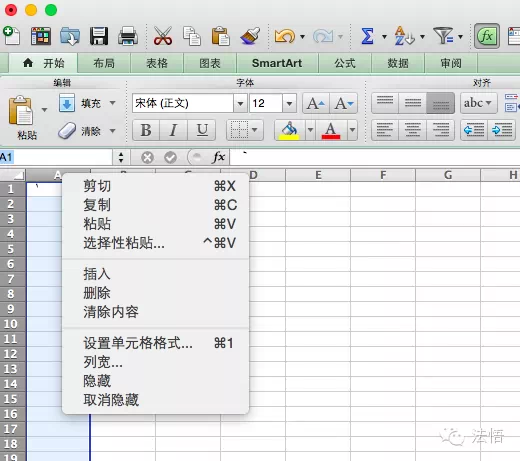Switch to the 公式 ribbon tab
The height and width of the screenshot is (461, 520).
[x=345, y=63]
